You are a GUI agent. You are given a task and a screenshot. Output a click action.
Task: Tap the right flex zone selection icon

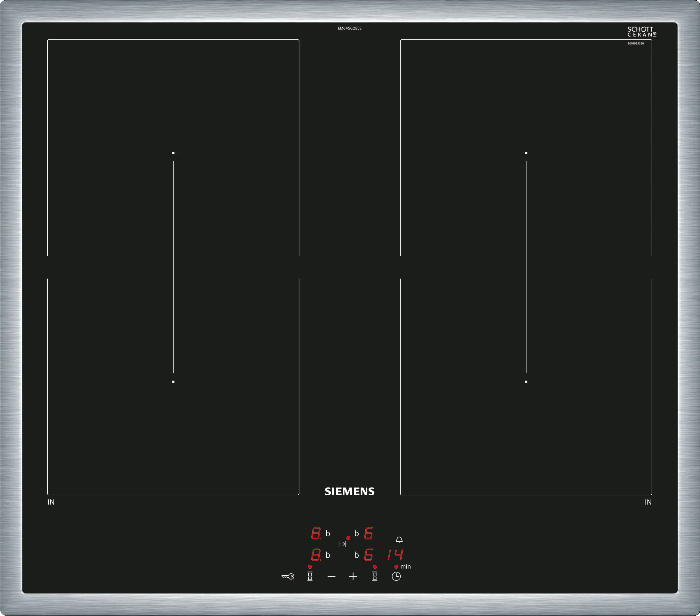pos(375,576)
